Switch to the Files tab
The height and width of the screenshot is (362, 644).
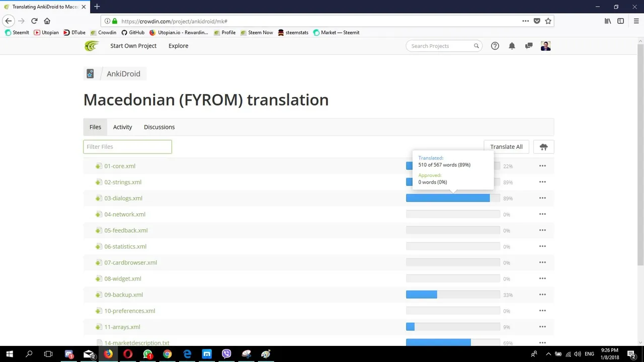(x=95, y=127)
